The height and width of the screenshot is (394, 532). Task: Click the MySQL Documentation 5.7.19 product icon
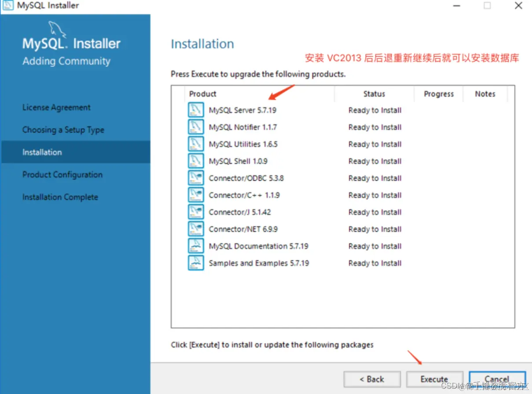[196, 246]
